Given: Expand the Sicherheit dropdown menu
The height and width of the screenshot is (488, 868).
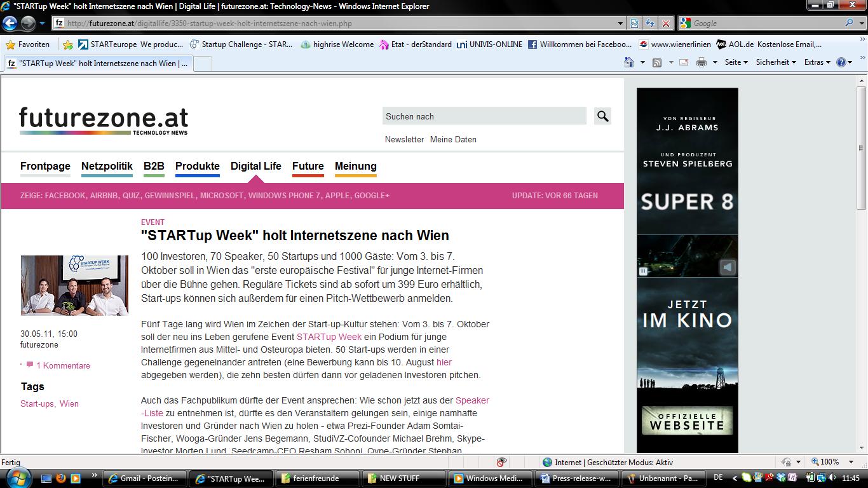Looking at the screenshot, I should tap(776, 62).
